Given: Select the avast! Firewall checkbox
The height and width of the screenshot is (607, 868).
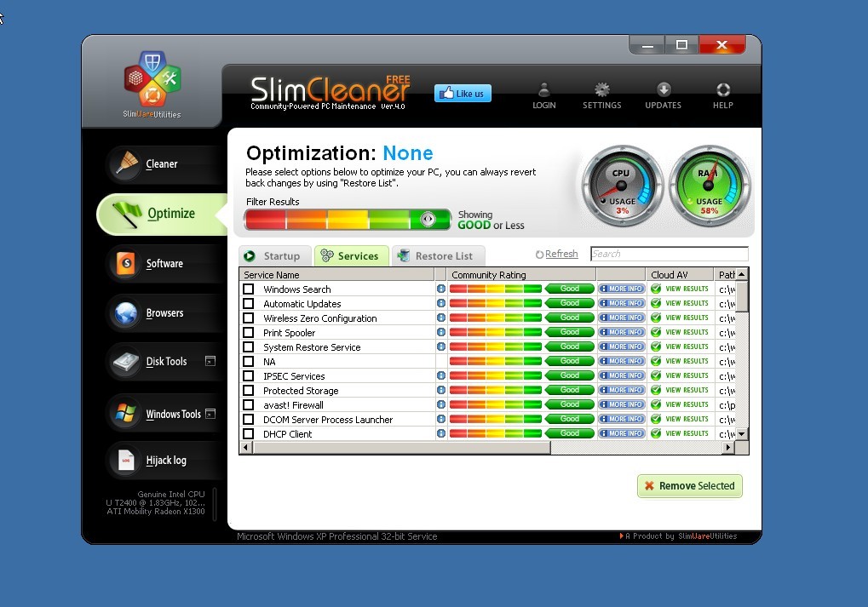Looking at the screenshot, I should coord(249,405).
